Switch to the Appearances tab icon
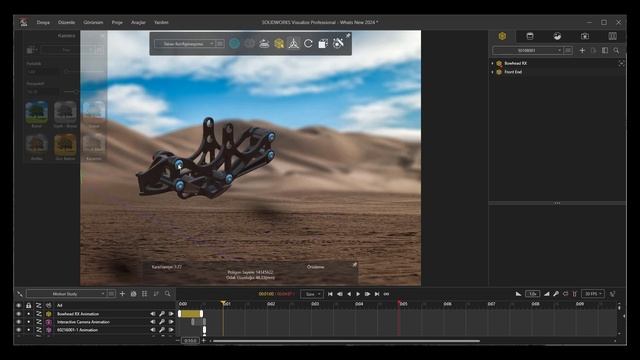 (x=530, y=36)
